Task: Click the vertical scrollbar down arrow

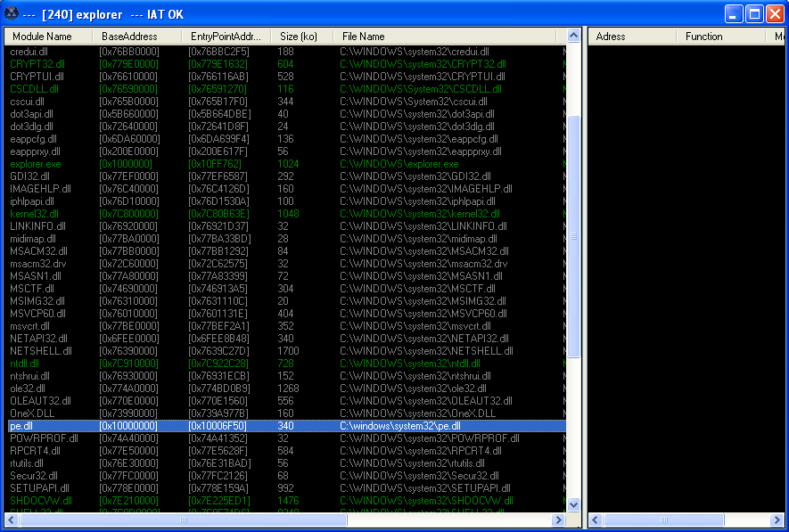Action: [574, 505]
